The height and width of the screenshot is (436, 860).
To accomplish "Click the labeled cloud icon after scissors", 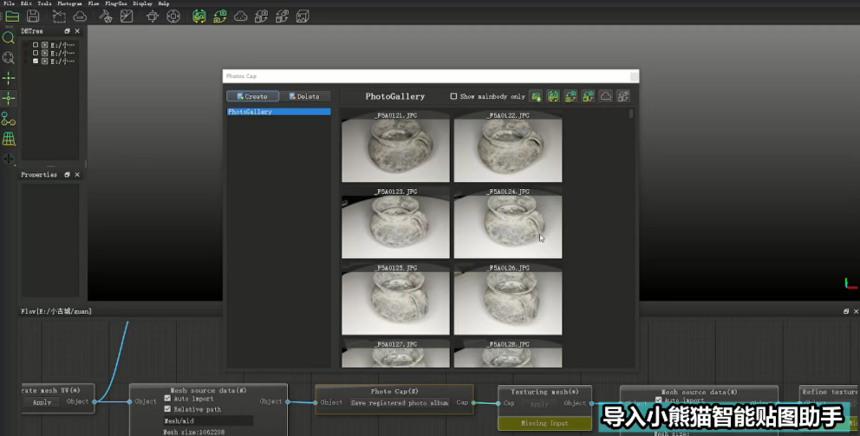I will tap(80, 16).
